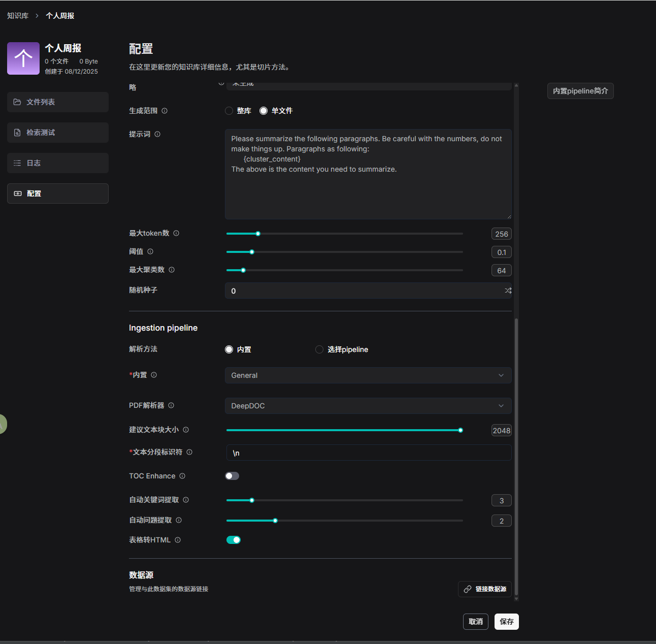Click info icon next to 提示词
The image size is (656, 644).
(x=157, y=134)
